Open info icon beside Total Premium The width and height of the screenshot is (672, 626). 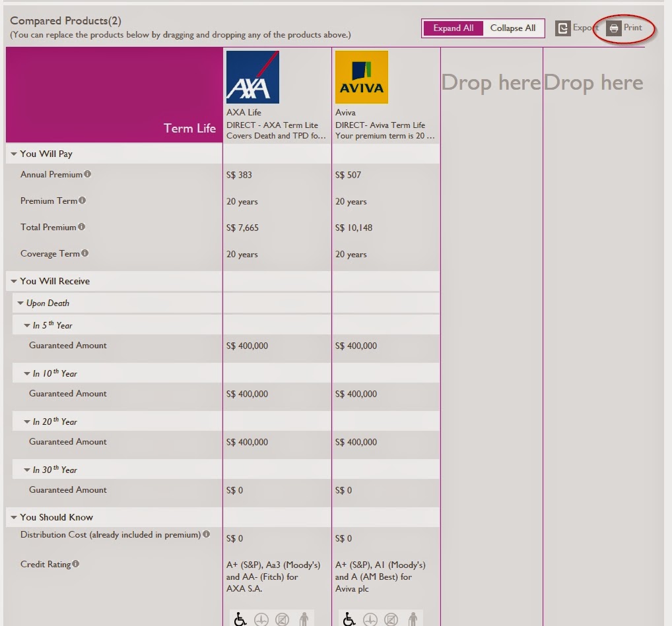point(81,226)
